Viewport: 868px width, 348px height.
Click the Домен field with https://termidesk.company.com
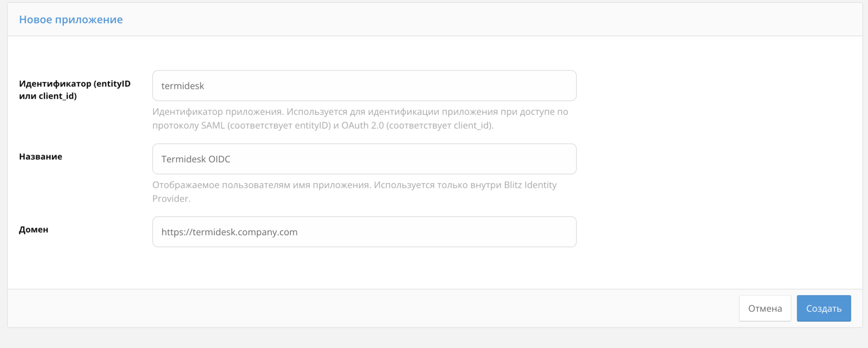364,232
